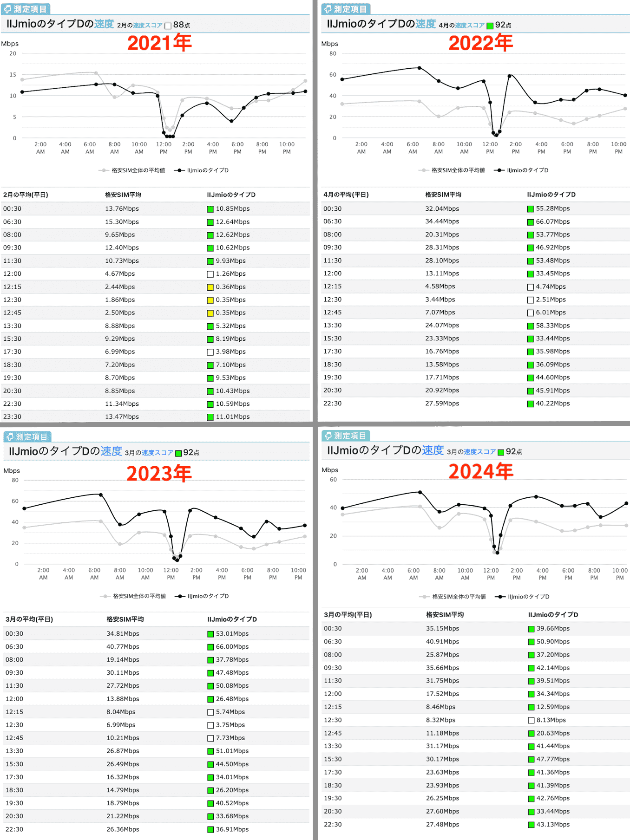Click the 40.77Mbps average cell in 2023

(123, 647)
